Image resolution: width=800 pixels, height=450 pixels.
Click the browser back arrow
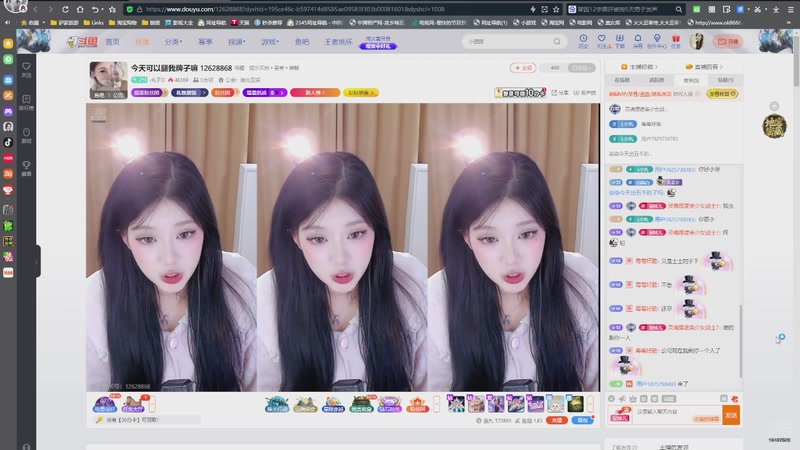click(36, 9)
